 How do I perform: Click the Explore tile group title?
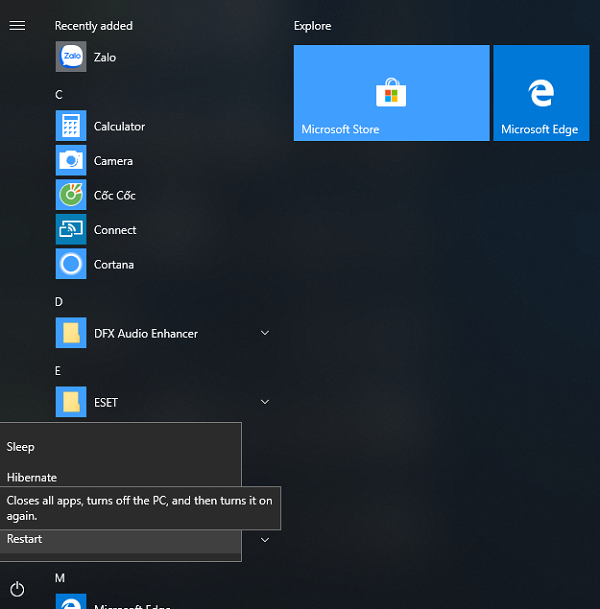point(312,26)
